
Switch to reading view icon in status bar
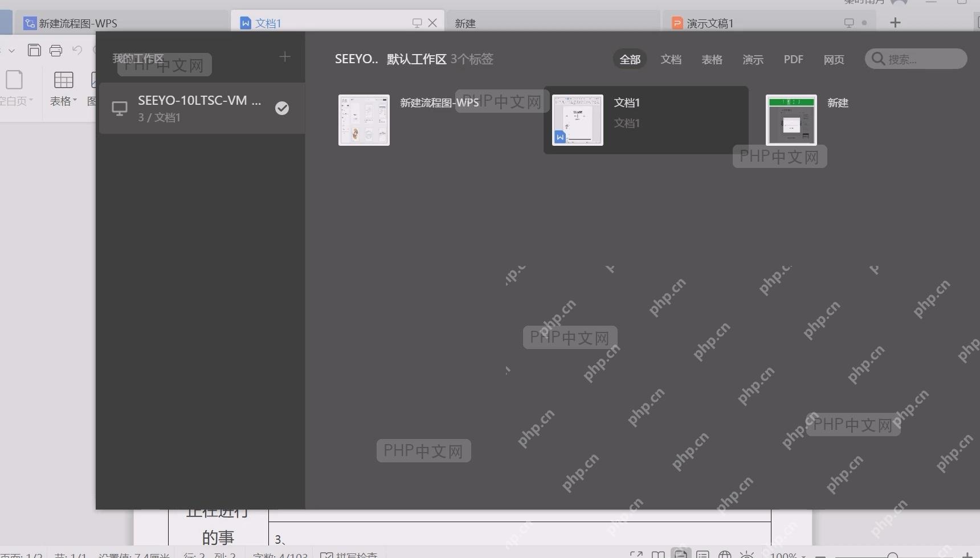[x=658, y=555]
